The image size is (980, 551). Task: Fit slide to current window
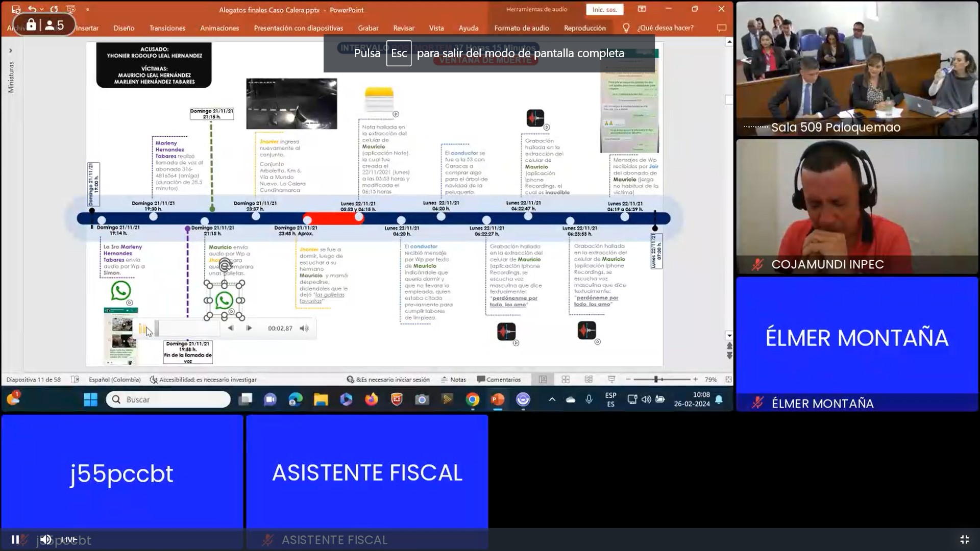[x=728, y=380]
